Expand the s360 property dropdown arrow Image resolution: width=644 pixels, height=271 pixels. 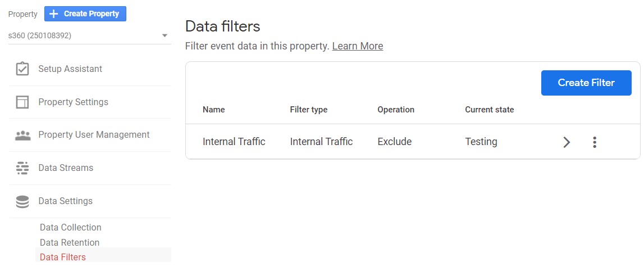coord(165,35)
